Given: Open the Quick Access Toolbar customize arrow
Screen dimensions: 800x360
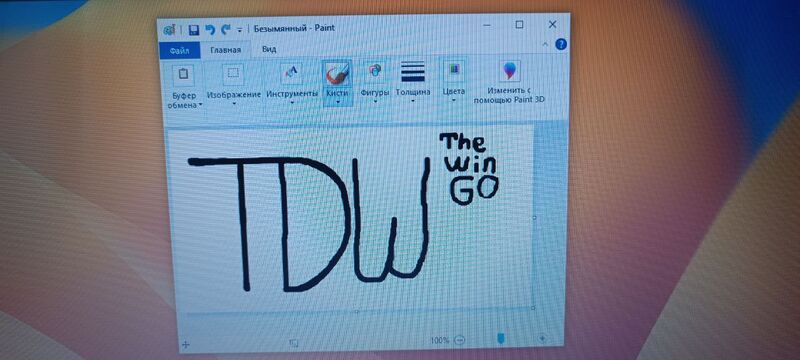Looking at the screenshot, I should click(x=239, y=30).
